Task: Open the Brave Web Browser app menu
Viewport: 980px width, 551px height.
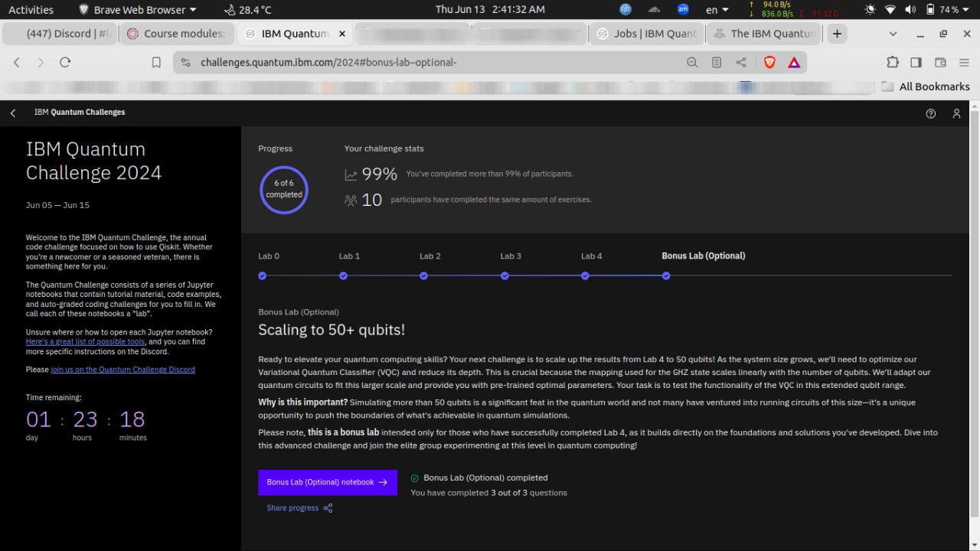Action: [138, 10]
